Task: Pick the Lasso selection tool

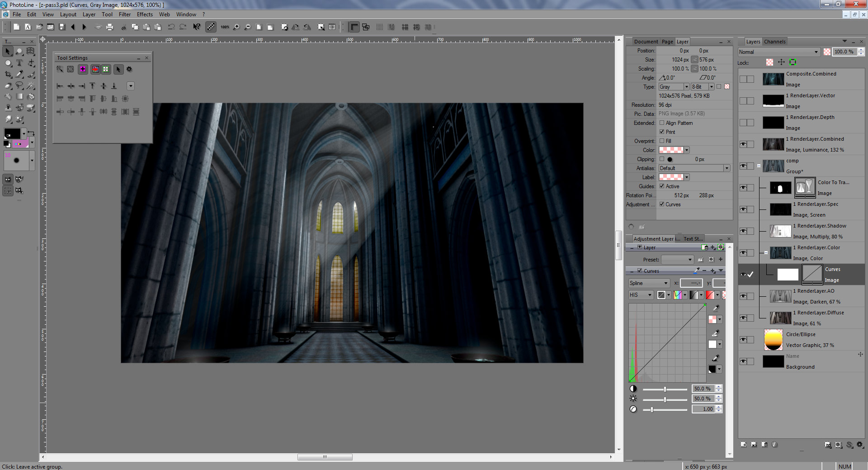Action: (x=19, y=85)
